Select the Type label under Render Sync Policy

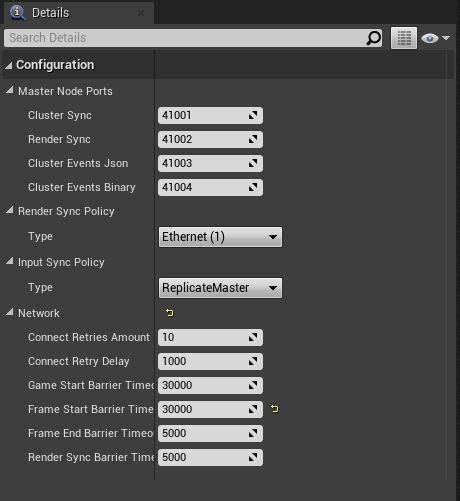[40, 237]
